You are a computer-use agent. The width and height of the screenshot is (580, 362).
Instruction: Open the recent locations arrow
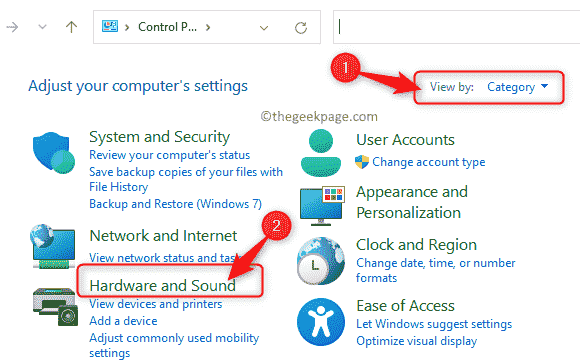tap(43, 27)
